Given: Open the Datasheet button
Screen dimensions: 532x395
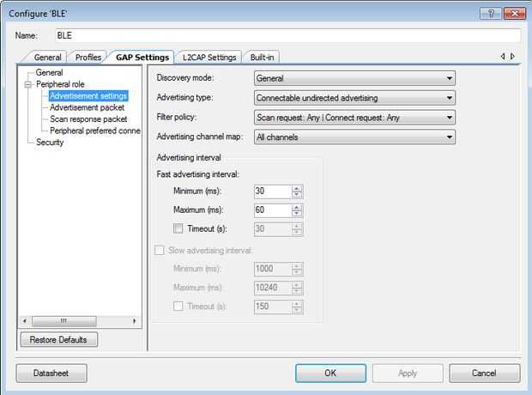Looking at the screenshot, I should [51, 374].
